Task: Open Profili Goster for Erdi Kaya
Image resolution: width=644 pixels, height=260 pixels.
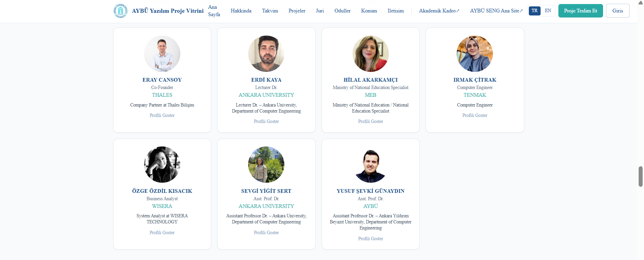Action: (x=266, y=121)
